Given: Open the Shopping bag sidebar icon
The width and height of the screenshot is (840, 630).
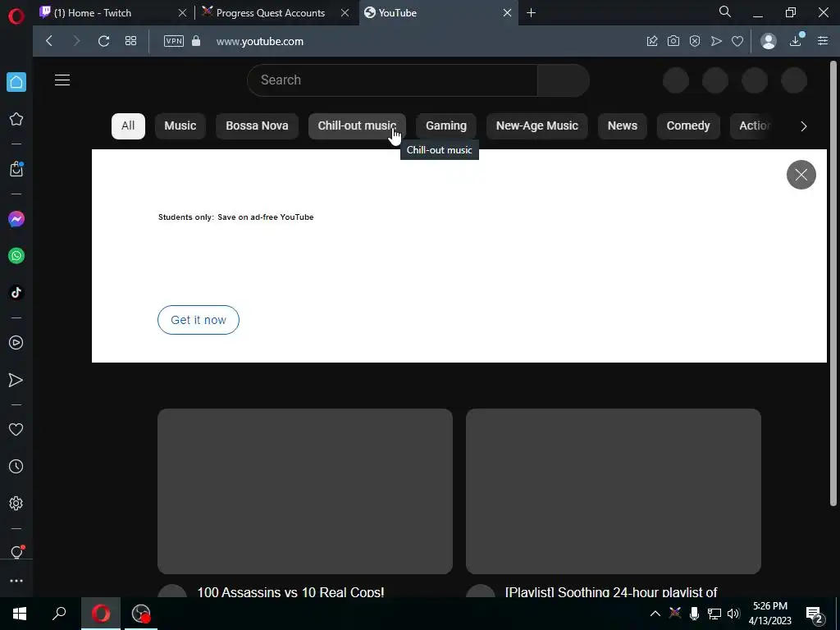Looking at the screenshot, I should click(16, 169).
